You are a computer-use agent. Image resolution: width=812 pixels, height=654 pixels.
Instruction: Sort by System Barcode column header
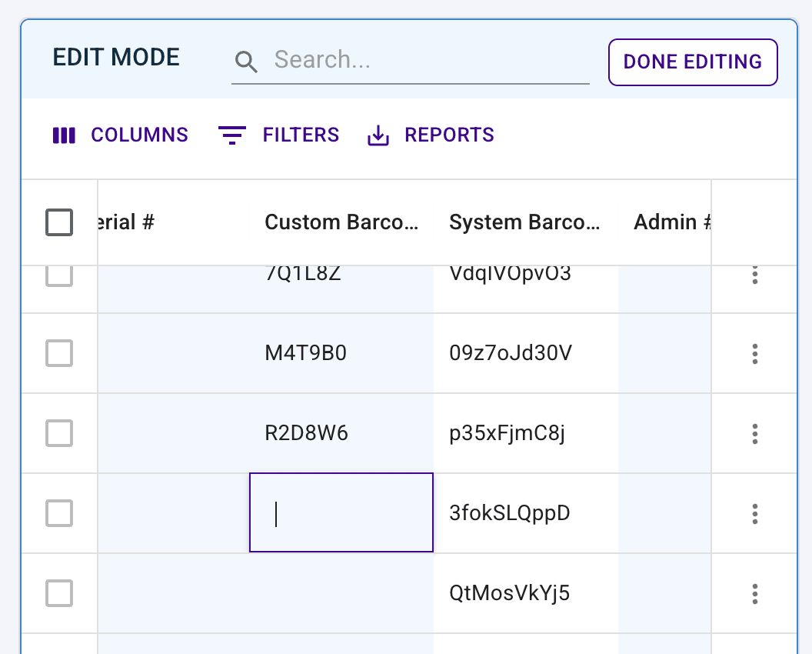(x=526, y=222)
